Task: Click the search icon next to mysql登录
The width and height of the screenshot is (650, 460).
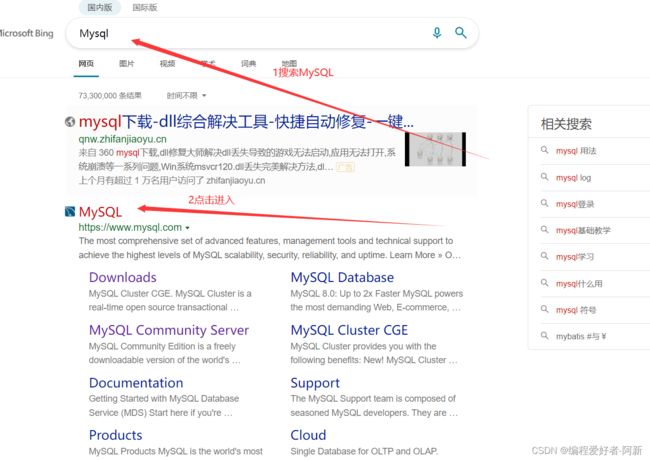Action: 544,203
